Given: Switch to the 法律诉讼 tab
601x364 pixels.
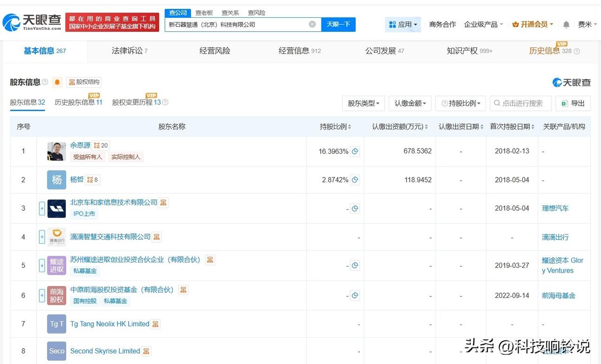Looking at the screenshot, I should point(130,51).
